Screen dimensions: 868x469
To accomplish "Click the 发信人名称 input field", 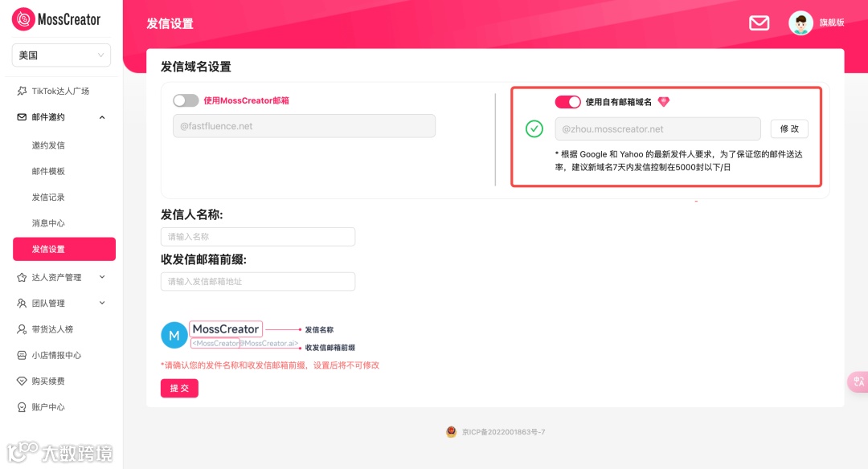I will 258,237.
